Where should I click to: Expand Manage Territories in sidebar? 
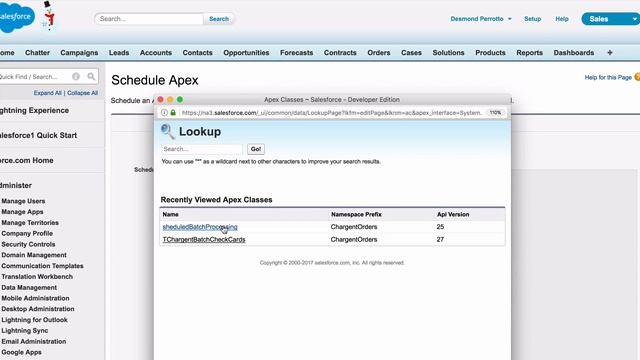[x=30, y=223]
